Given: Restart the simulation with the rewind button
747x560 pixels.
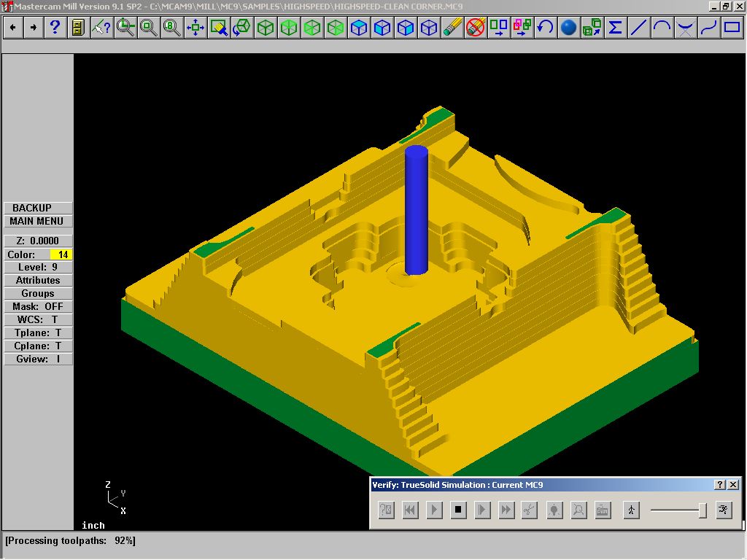Looking at the screenshot, I should pyautogui.click(x=410, y=510).
